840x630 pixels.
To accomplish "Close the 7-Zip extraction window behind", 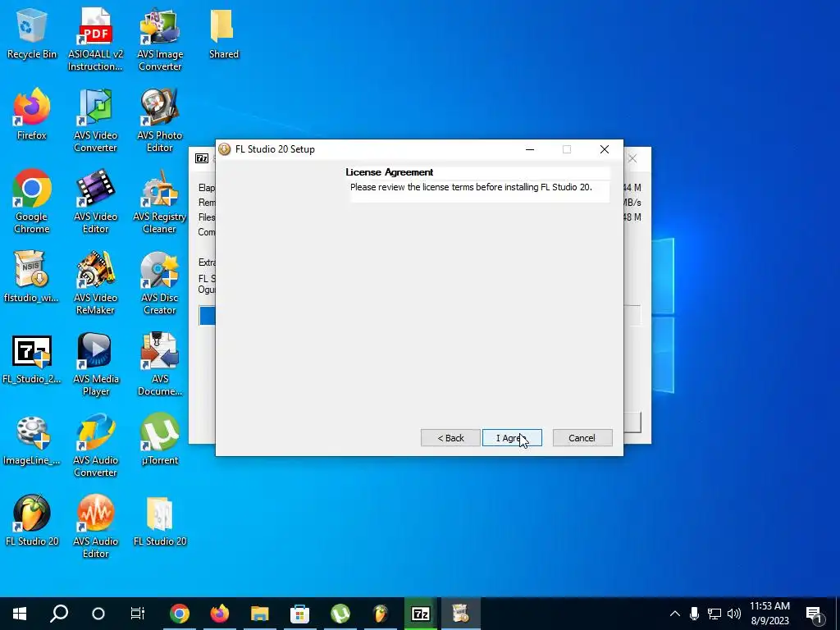I will [x=632, y=158].
